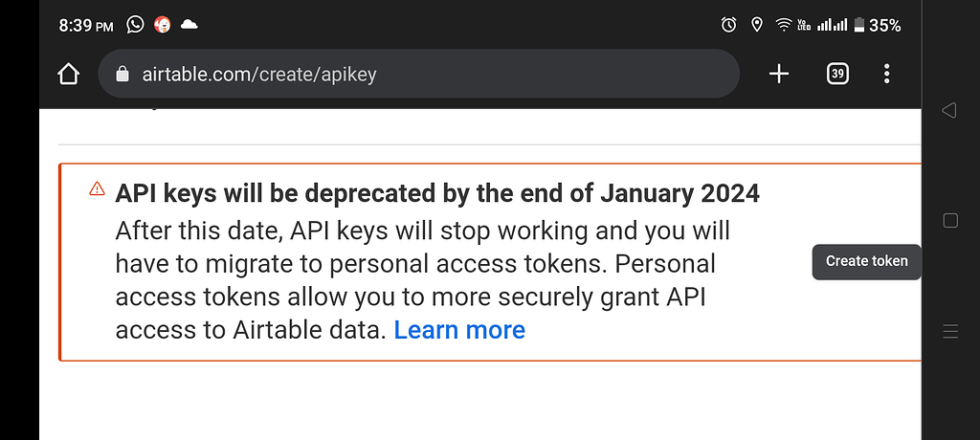Tap the browser home icon
The height and width of the screenshot is (440, 980).
point(68,75)
